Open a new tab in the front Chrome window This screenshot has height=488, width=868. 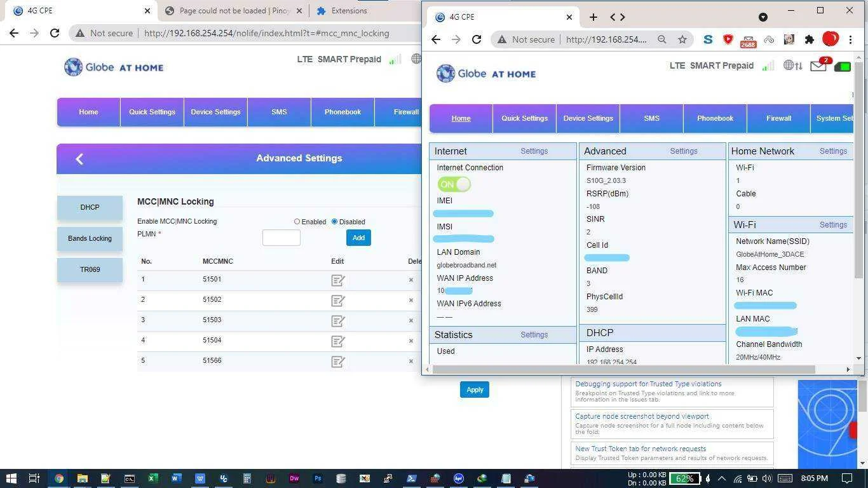pyautogui.click(x=593, y=17)
